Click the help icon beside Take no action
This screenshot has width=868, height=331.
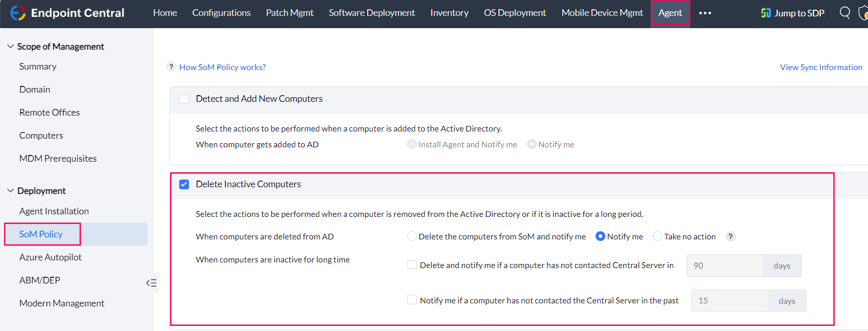pos(731,236)
